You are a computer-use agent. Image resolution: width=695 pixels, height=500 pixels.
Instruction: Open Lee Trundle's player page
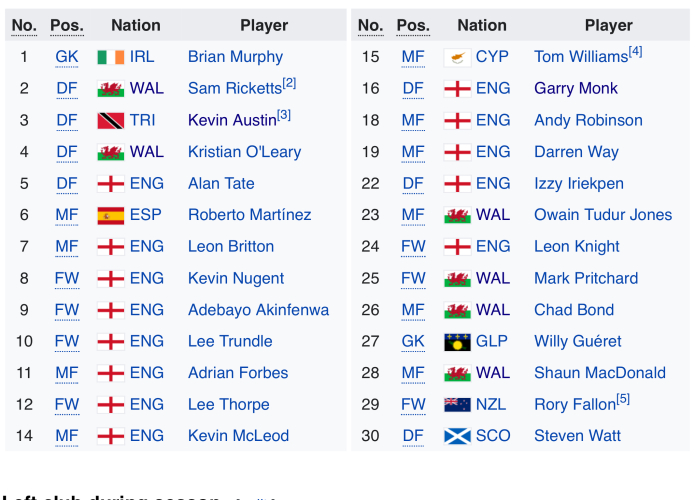(230, 341)
